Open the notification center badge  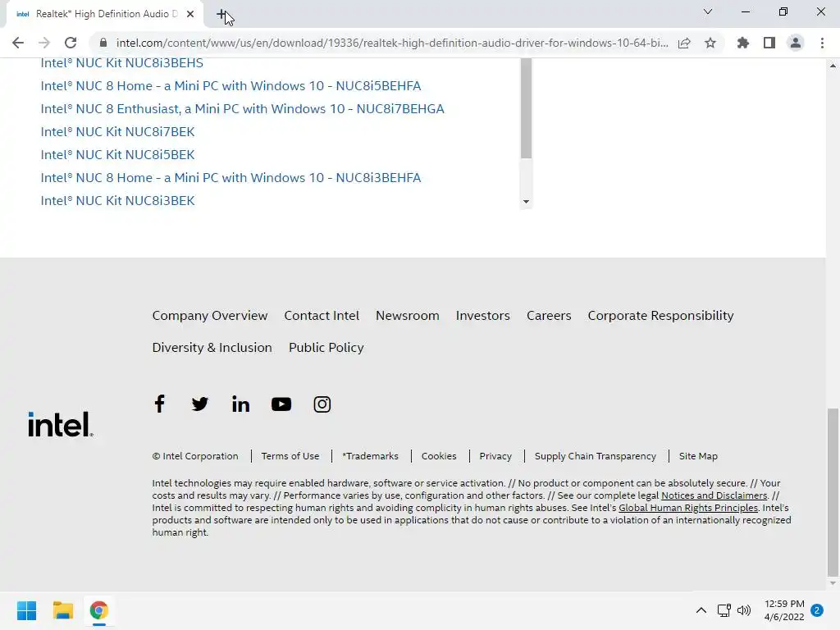tap(817, 610)
